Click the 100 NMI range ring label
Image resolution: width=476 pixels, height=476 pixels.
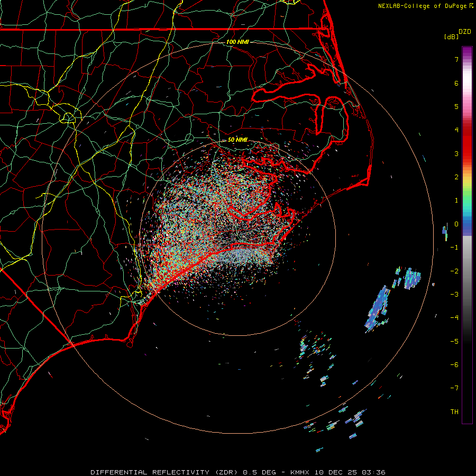(237, 42)
